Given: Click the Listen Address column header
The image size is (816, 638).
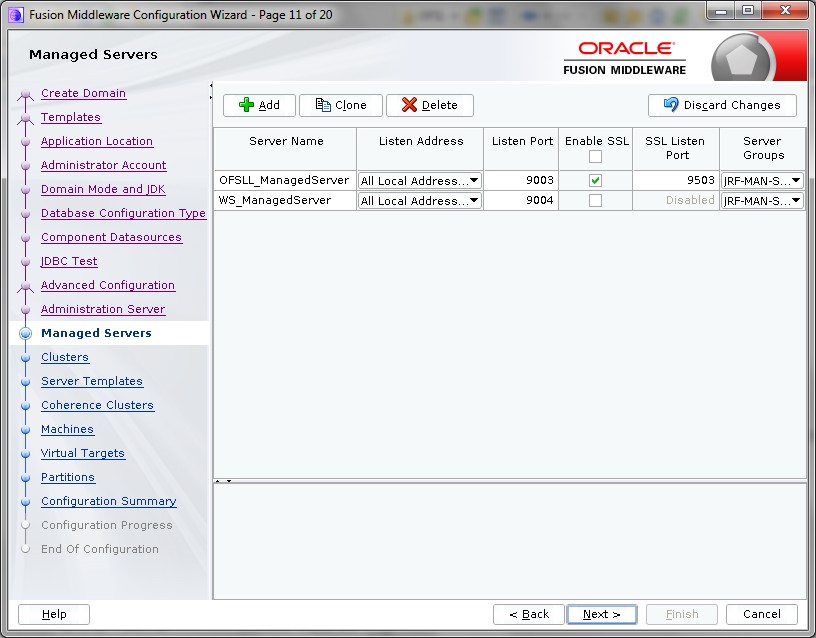Looking at the screenshot, I should 420,148.
